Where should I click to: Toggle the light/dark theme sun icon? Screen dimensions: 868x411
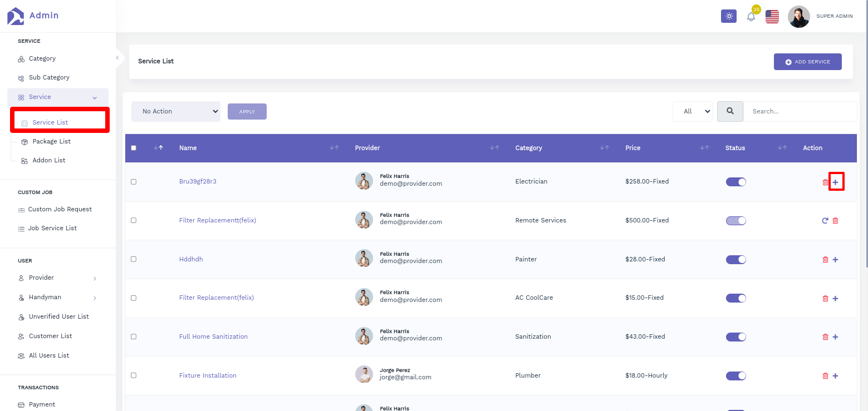click(x=729, y=16)
